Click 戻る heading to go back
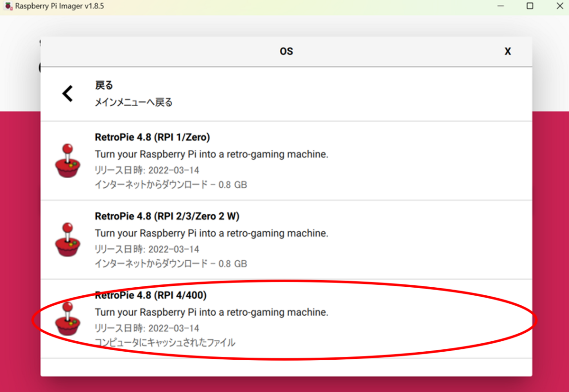Image resolution: width=569 pixels, height=392 pixels. [x=104, y=85]
